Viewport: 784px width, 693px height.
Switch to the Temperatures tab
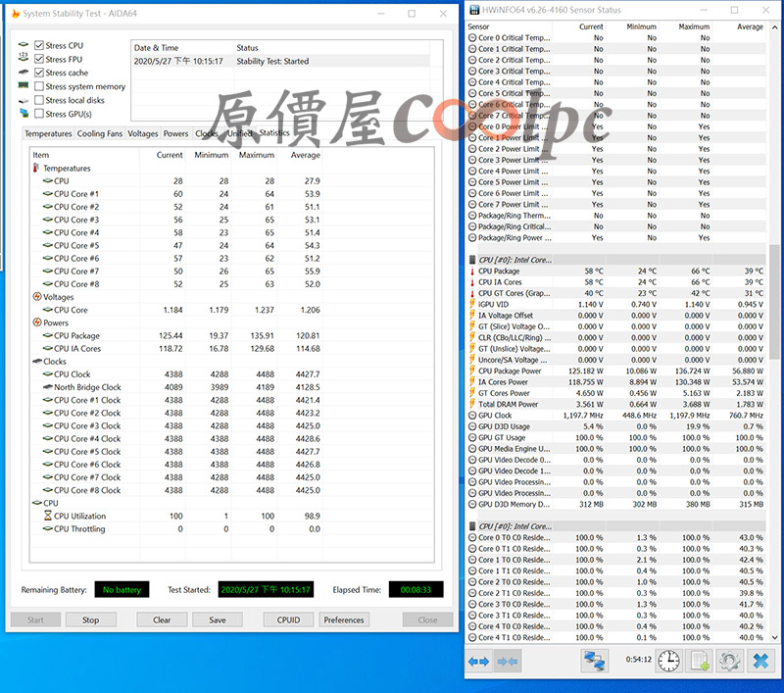(x=48, y=133)
